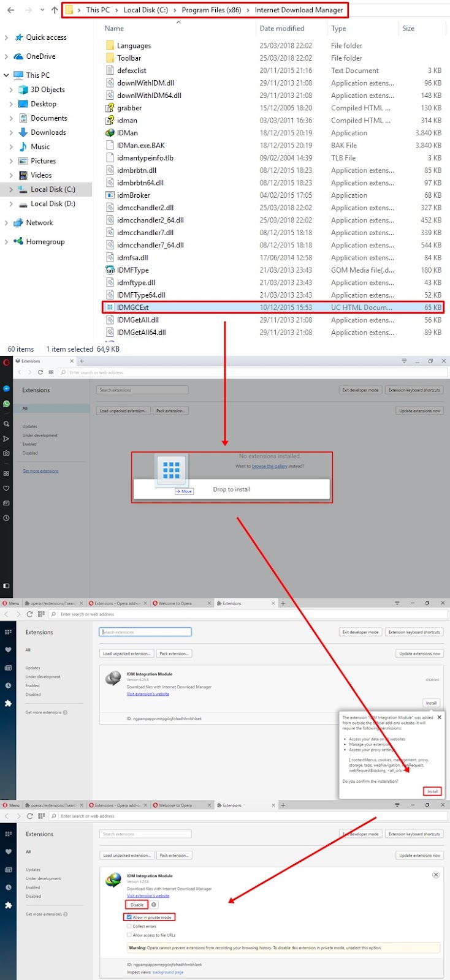Select Local Disk (C:) in address breadcrumb
The width and height of the screenshot is (450, 980).
(145, 10)
